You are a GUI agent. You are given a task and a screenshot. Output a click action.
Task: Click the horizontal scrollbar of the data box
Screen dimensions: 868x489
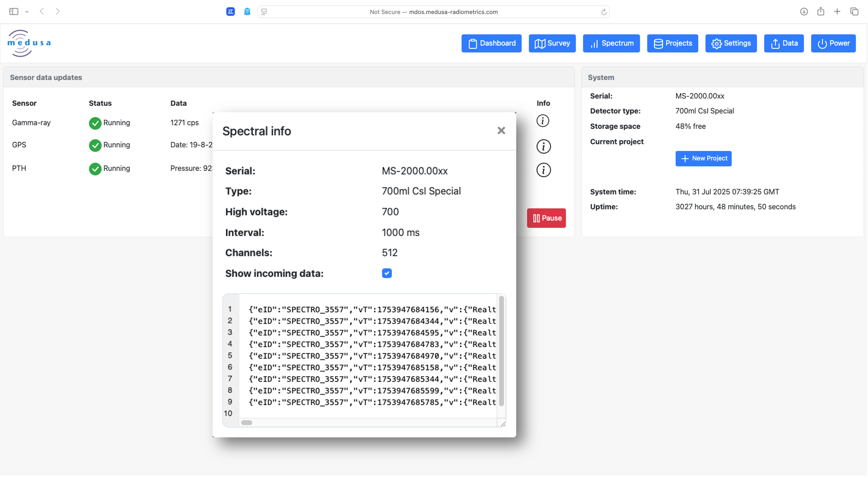click(247, 422)
